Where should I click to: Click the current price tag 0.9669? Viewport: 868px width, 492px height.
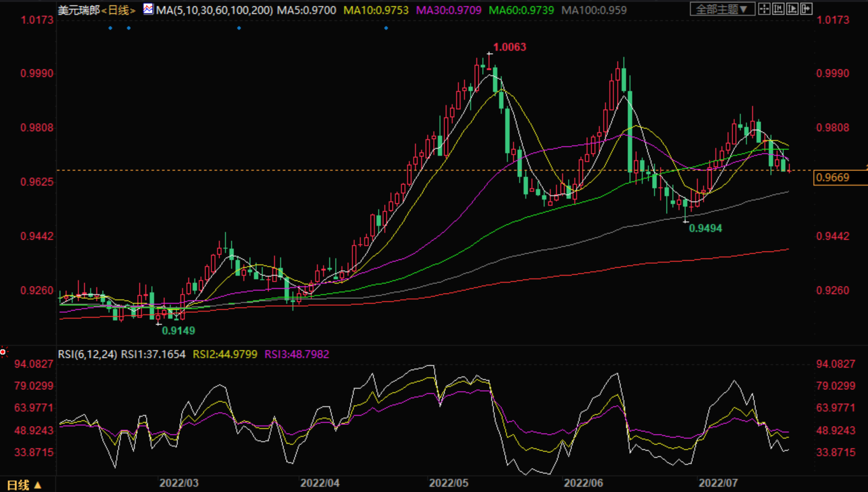pyautogui.click(x=839, y=177)
